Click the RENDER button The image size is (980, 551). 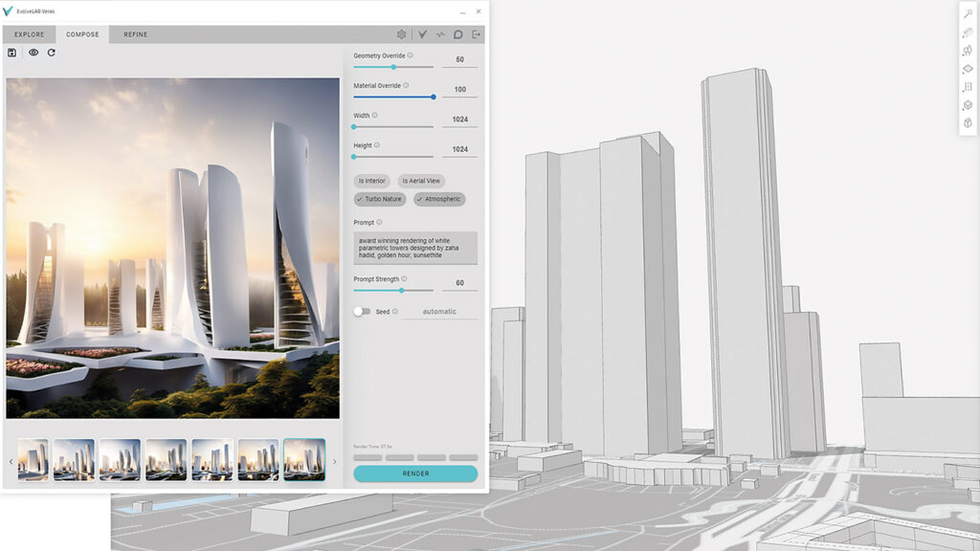[x=415, y=474]
